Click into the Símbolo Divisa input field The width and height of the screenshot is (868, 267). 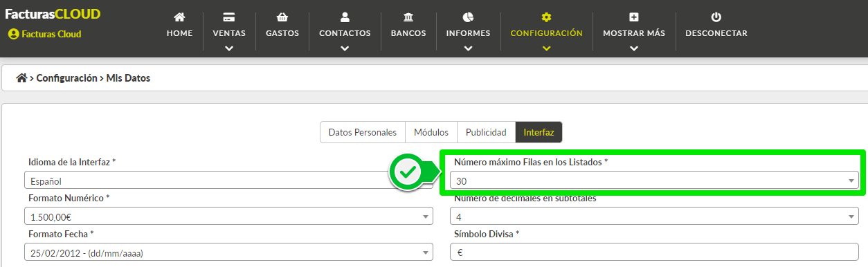653,252
